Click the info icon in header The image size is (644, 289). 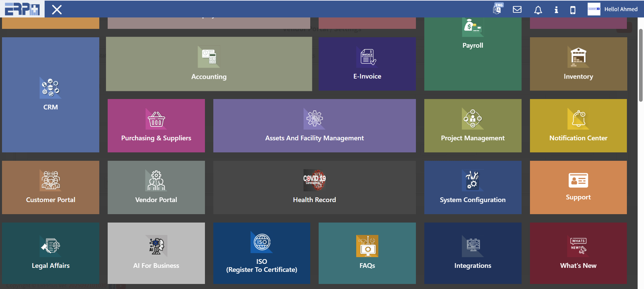(x=556, y=10)
